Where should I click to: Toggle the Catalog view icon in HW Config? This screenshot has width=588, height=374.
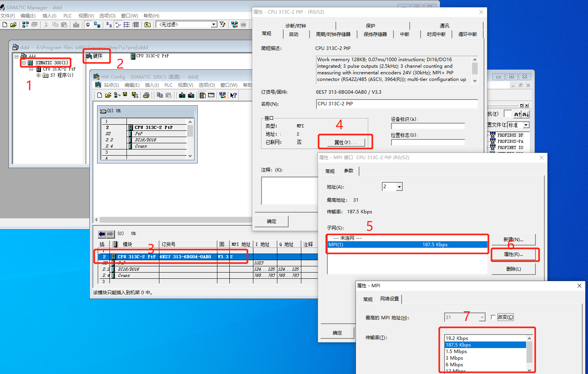coord(203,95)
